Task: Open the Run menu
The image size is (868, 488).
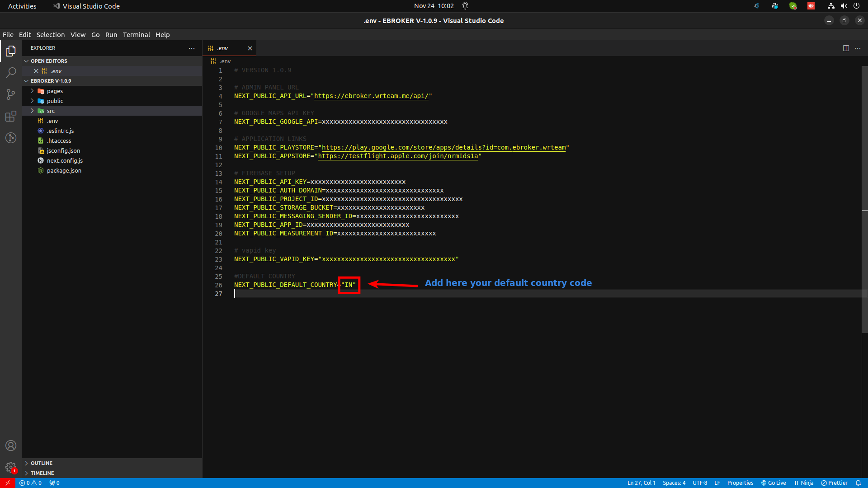Action: pos(111,35)
